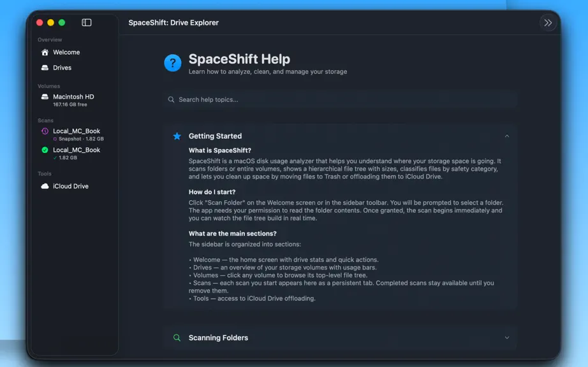
Task: Click the 'How do I start?' heading
Action: click(212, 192)
